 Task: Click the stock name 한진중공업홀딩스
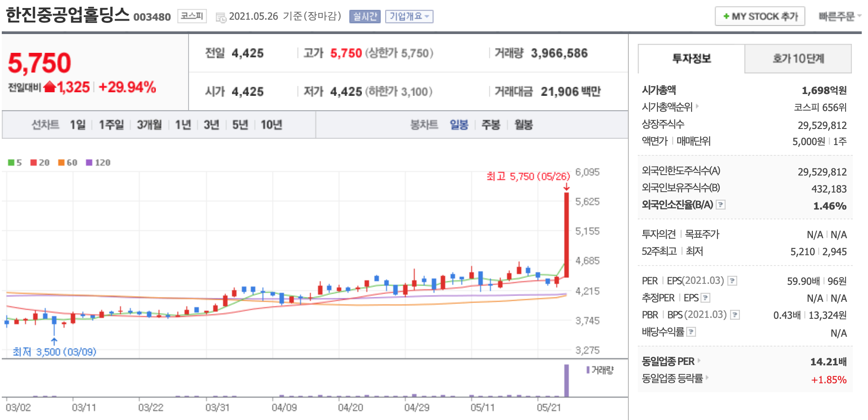coord(67,15)
